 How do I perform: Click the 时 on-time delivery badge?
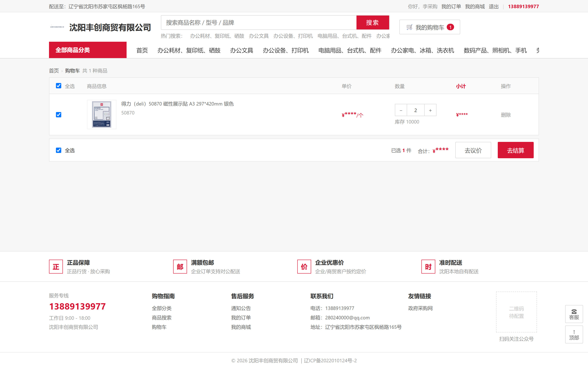[428, 267]
